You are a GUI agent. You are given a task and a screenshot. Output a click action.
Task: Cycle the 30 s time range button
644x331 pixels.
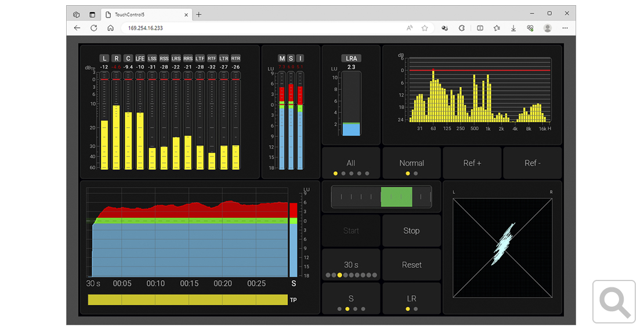(x=351, y=265)
